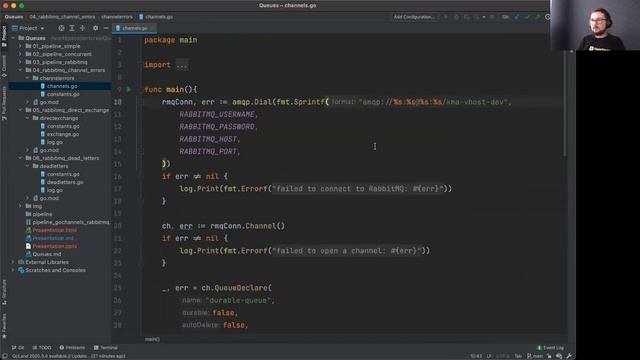The image size is (640, 360).
Task: Click 04_rabbitmq_channel_errors breadcrumb
Action: click(x=62, y=17)
